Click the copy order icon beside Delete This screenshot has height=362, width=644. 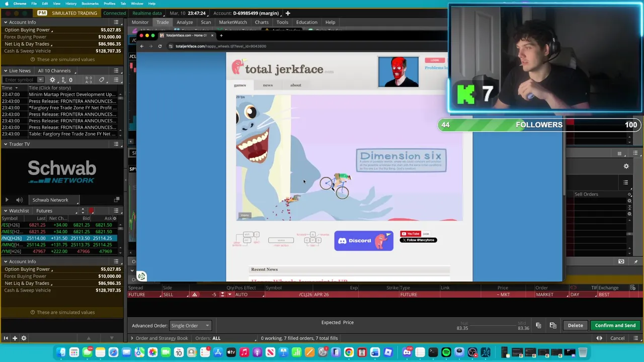pyautogui.click(x=538, y=325)
